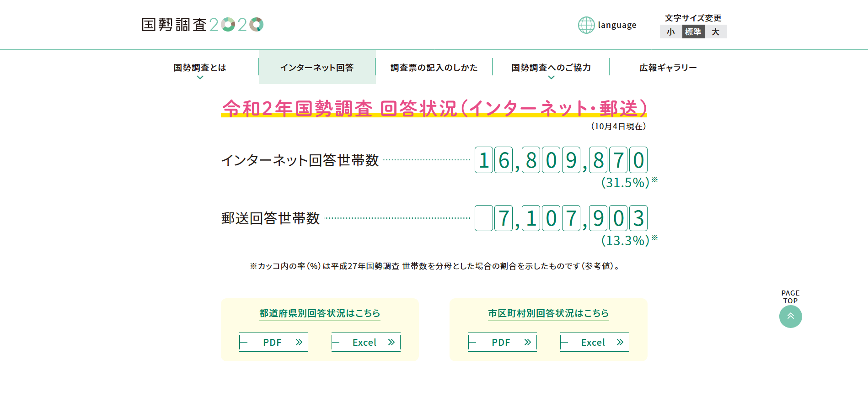Viewport: 868px width, 396px height.
Task: Download 都道府県別 Excel file
Action: (366, 342)
